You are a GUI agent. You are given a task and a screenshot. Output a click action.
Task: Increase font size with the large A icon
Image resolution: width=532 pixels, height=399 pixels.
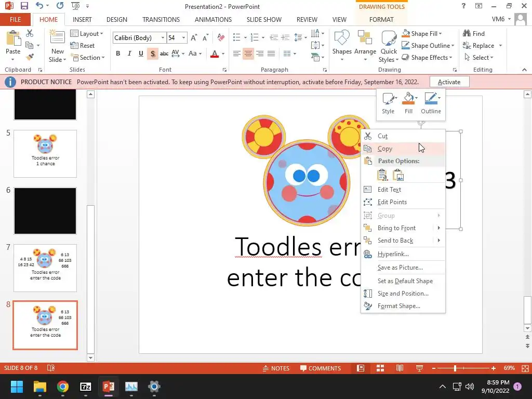tap(194, 37)
